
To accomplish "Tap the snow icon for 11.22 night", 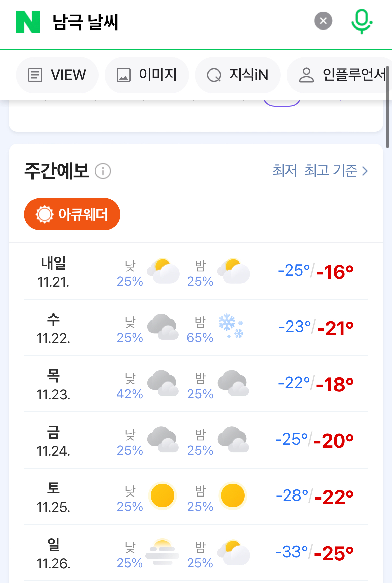I will pos(231,326).
